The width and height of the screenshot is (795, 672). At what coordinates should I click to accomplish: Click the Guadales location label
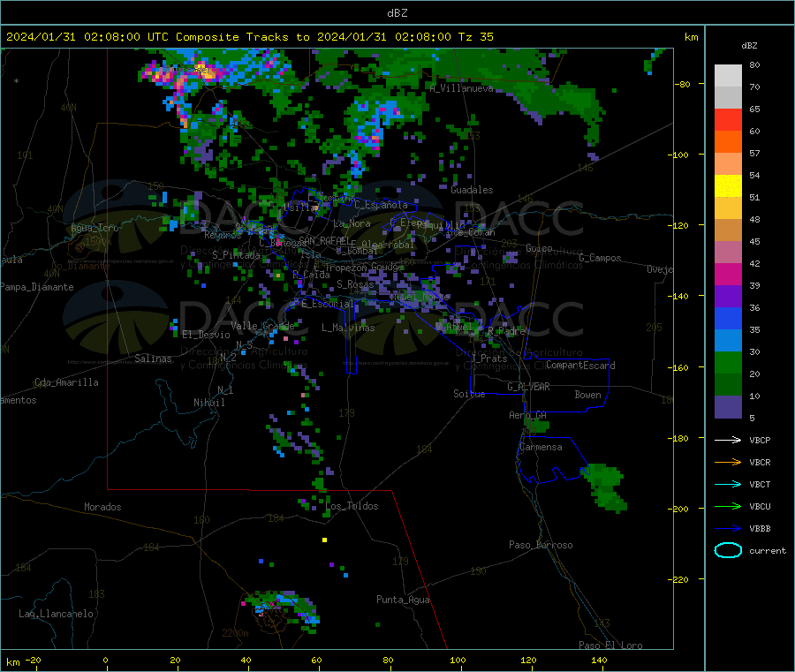[x=472, y=190]
